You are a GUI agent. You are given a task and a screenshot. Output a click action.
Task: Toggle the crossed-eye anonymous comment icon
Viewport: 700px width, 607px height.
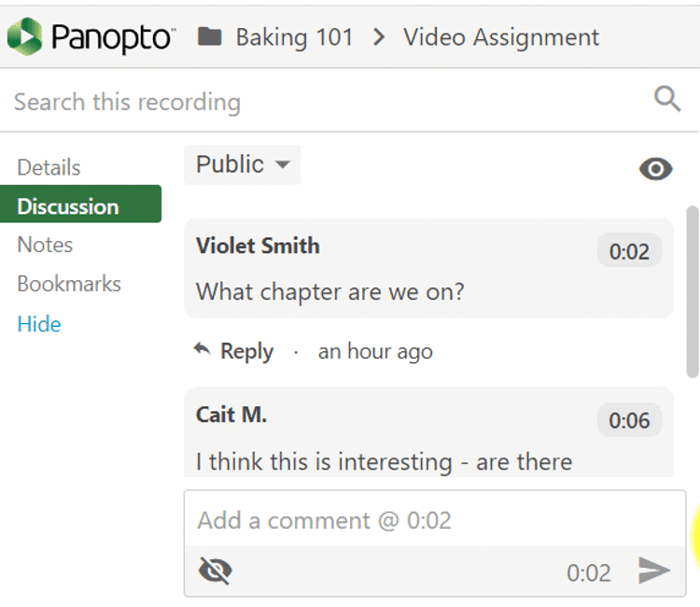(216, 570)
